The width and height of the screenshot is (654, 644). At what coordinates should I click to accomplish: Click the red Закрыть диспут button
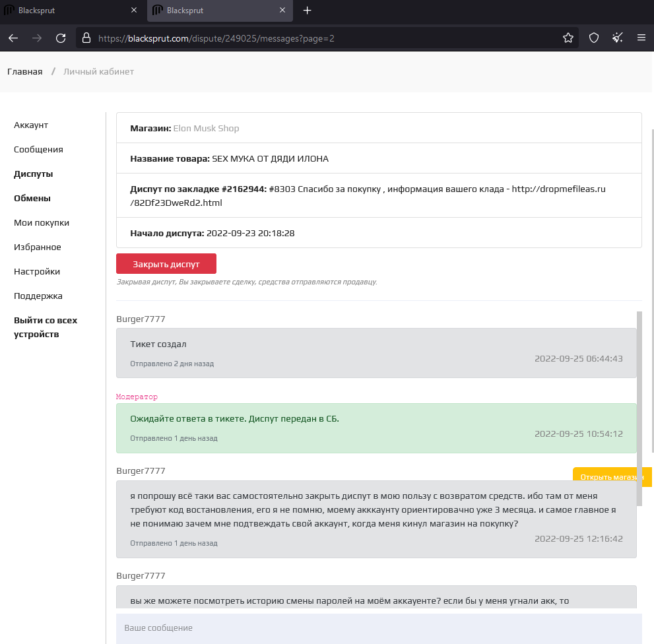(166, 264)
